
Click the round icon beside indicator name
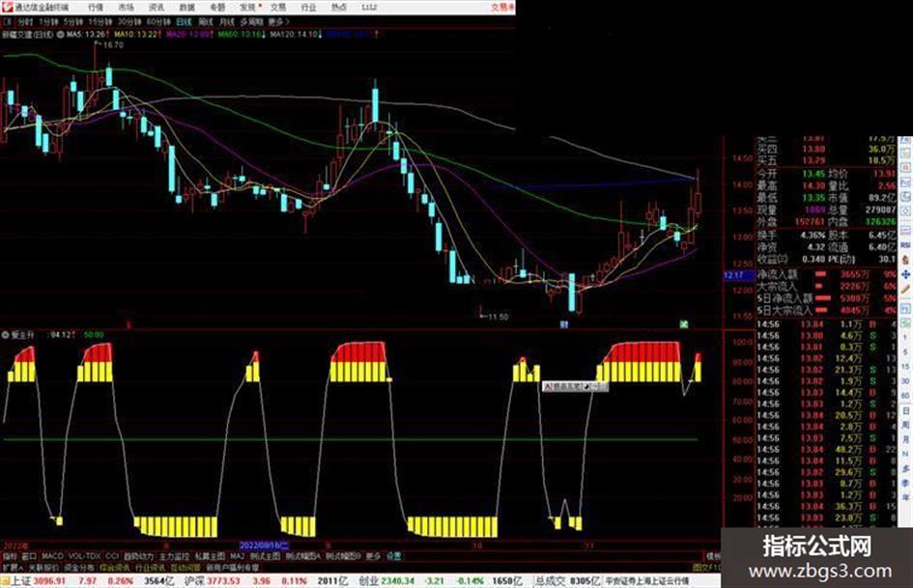tap(5, 335)
